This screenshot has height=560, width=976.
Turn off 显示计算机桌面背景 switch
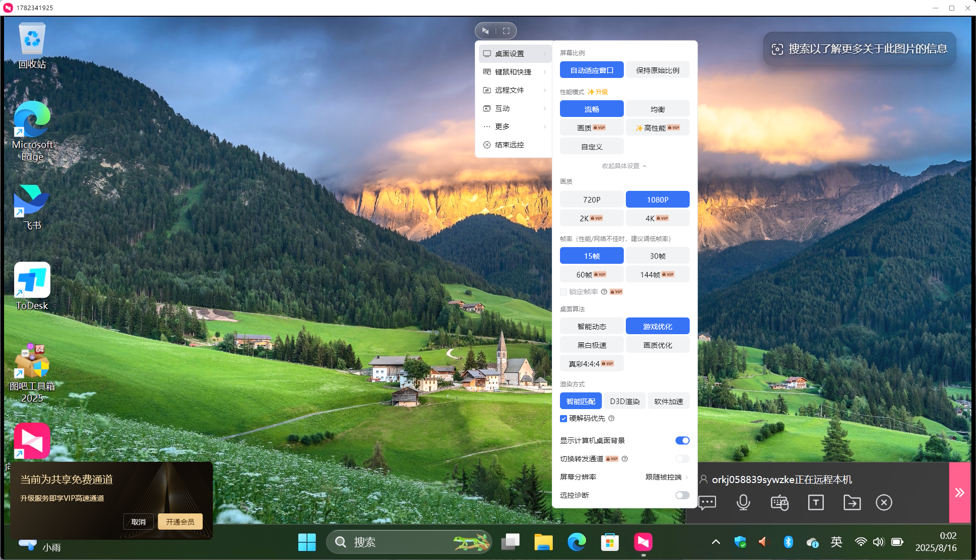(682, 441)
